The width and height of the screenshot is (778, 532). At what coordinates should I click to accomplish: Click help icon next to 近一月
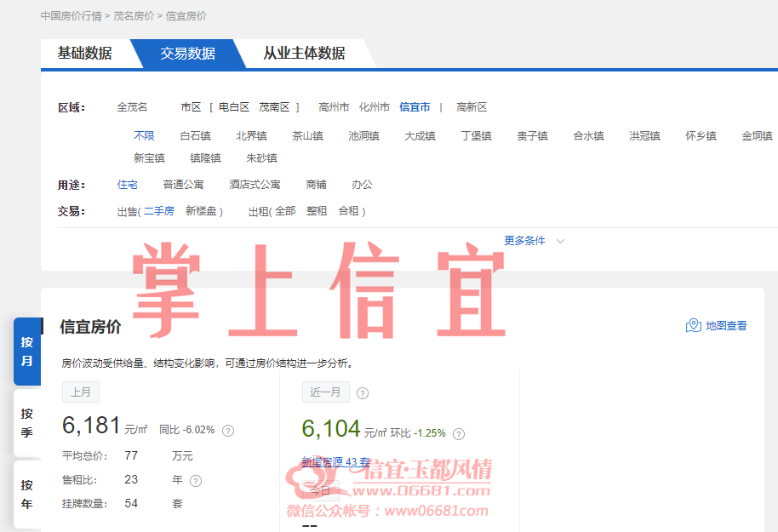[x=363, y=393]
